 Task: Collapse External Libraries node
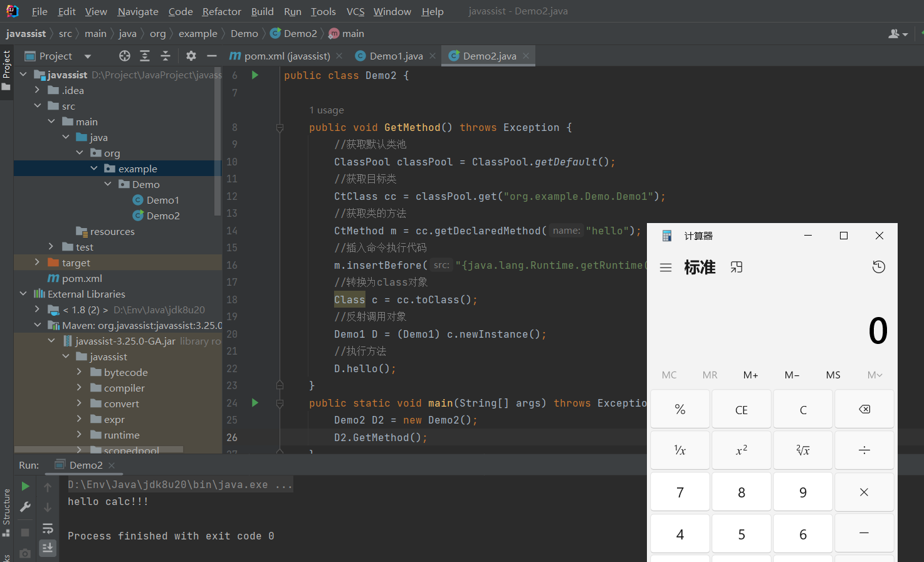[x=23, y=294]
